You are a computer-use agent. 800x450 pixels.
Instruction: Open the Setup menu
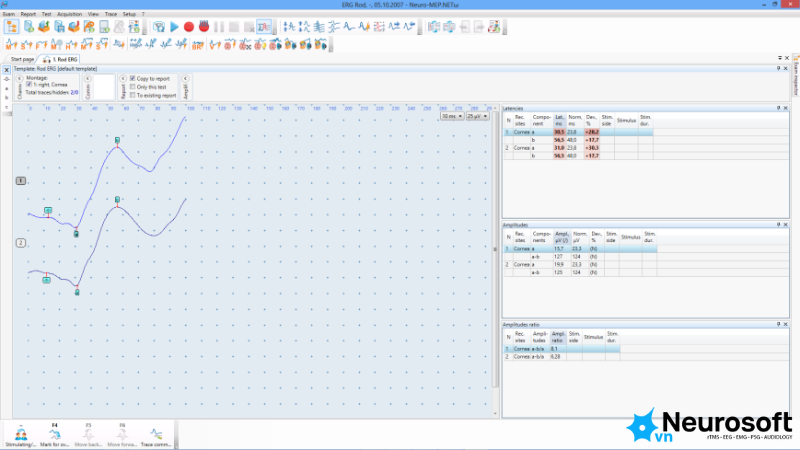129,14
